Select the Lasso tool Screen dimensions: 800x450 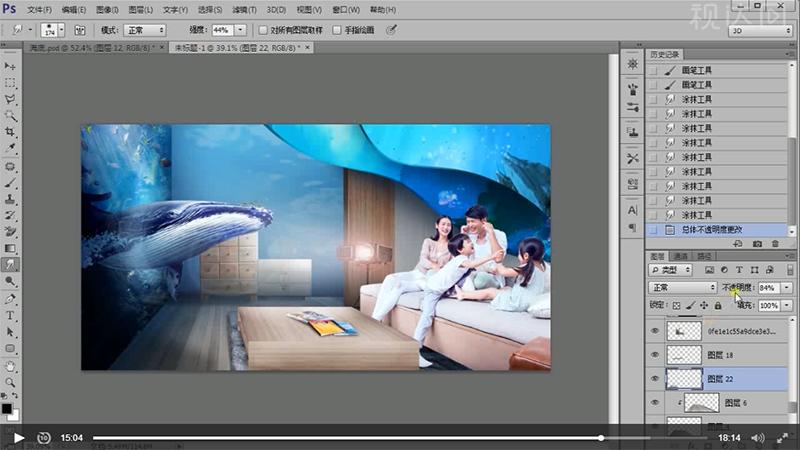click(10, 99)
